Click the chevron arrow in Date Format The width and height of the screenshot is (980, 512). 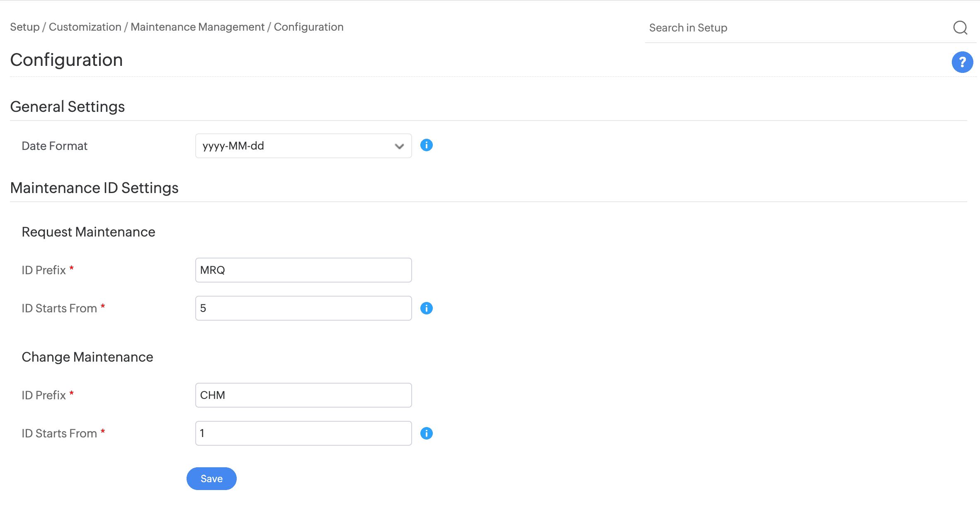[399, 146]
